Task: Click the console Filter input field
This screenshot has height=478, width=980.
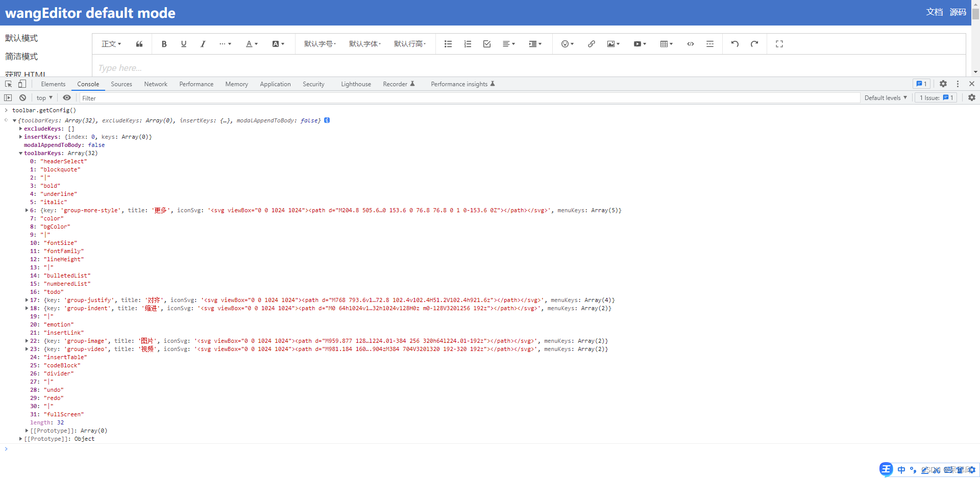Action: (470, 98)
